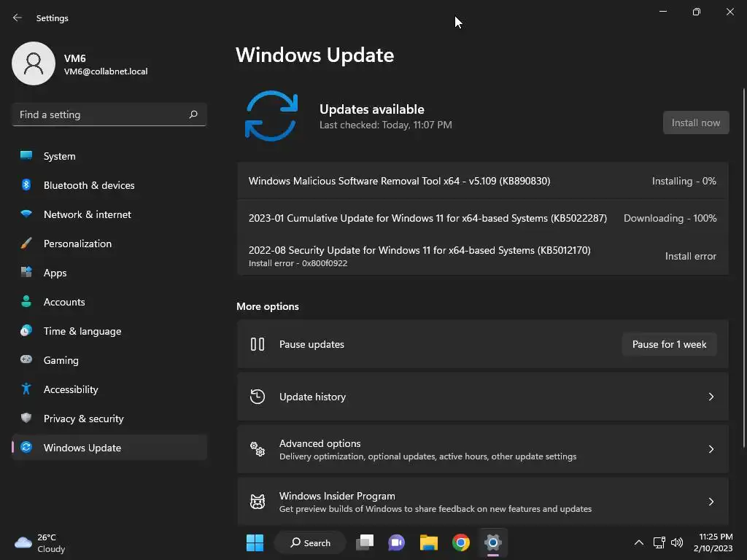
Task: Open the Windows Insider Program chevron
Action: [711, 502]
